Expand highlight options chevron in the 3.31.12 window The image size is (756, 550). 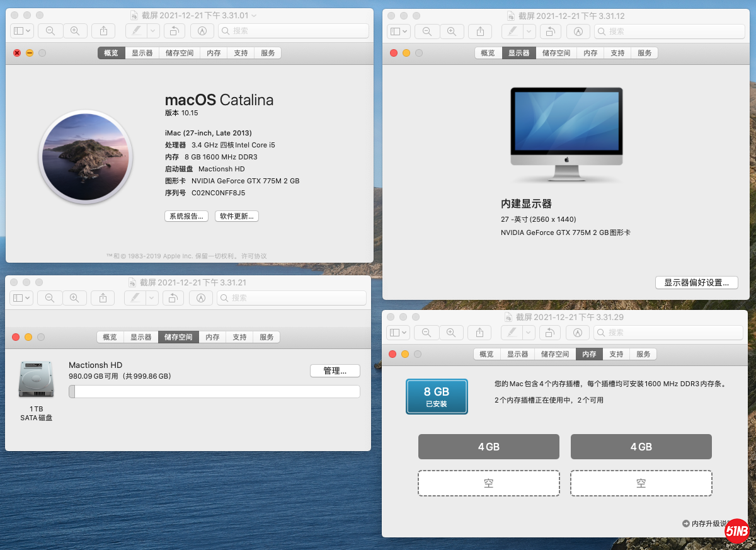529,31
